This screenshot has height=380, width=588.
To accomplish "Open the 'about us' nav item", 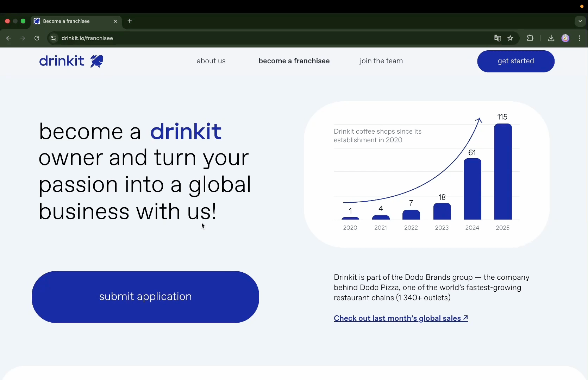I will (211, 61).
